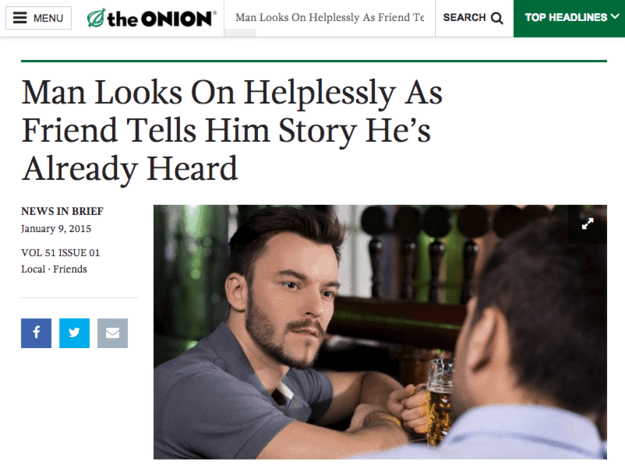The image size is (625, 475).
Task: Click the January 9, 2015 date
Action: pyautogui.click(x=56, y=229)
